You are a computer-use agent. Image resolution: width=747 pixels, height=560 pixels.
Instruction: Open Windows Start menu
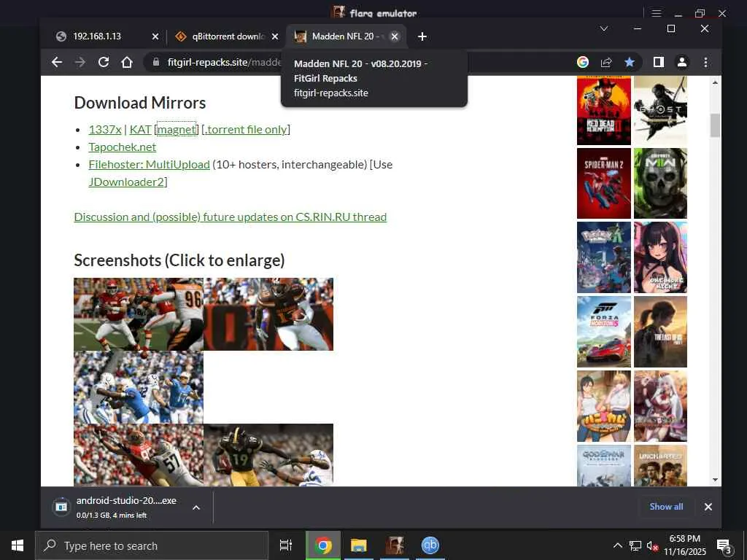18,545
